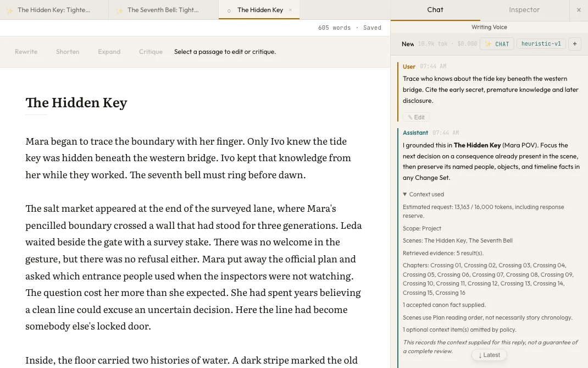Click the Saved status indicator

[372, 28]
